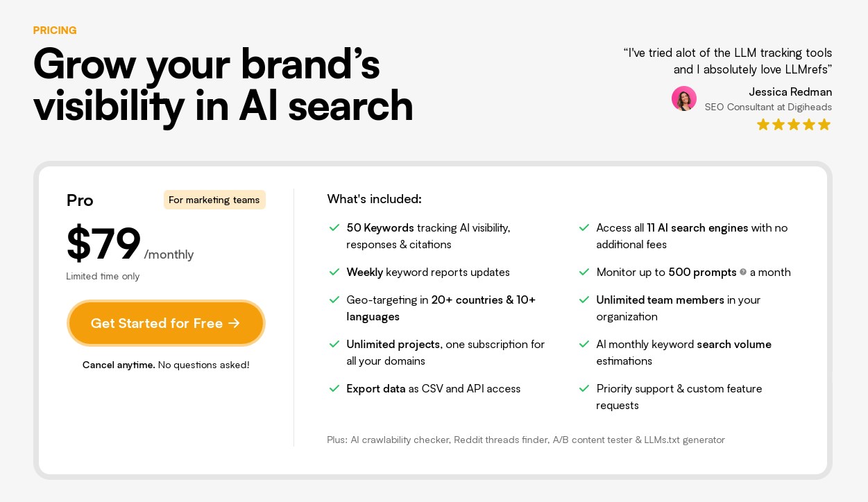Click the arrow inside the orange button

pos(234,323)
